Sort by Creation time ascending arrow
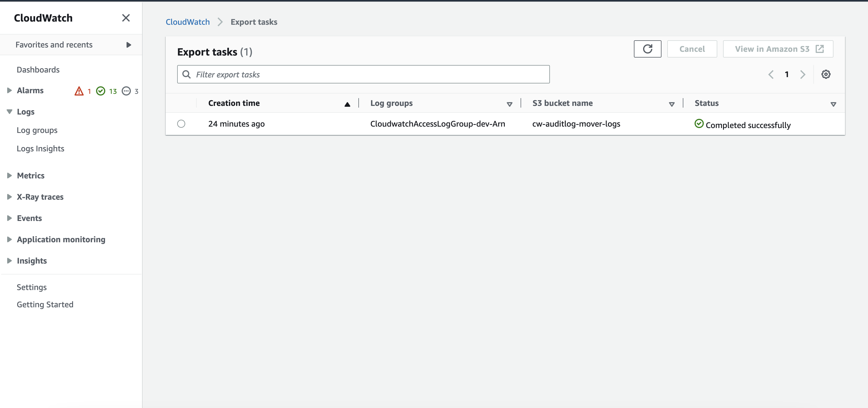The image size is (868, 408). coord(347,104)
